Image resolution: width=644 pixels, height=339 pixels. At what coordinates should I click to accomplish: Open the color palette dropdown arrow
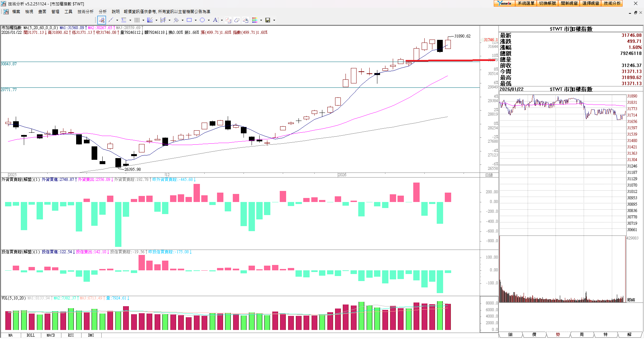click(261, 20)
